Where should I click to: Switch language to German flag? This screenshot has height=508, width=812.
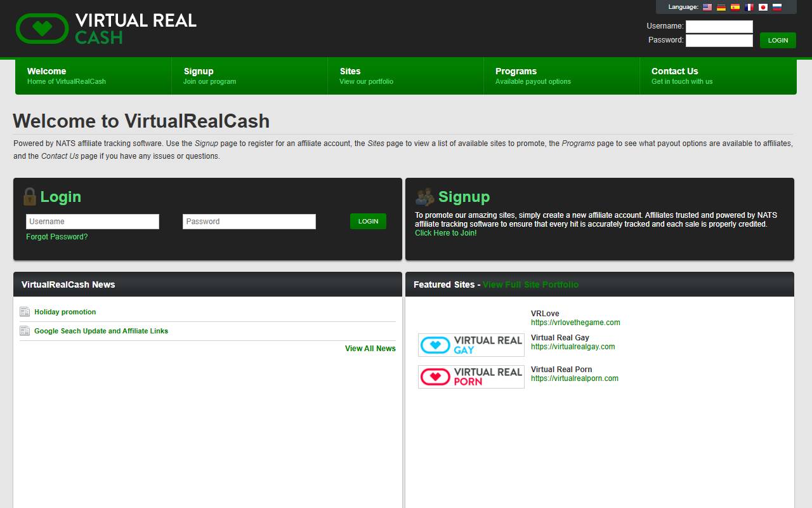[721, 8]
